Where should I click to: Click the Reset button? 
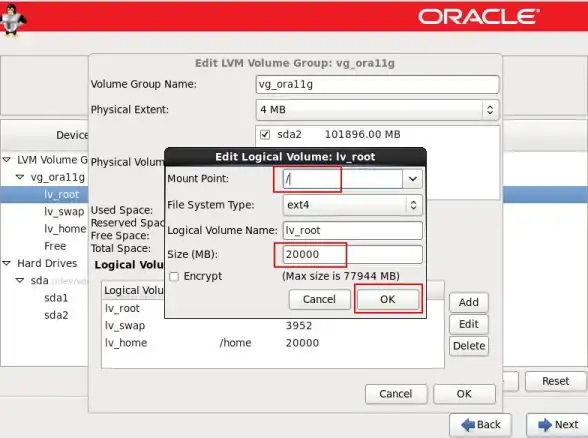click(555, 381)
